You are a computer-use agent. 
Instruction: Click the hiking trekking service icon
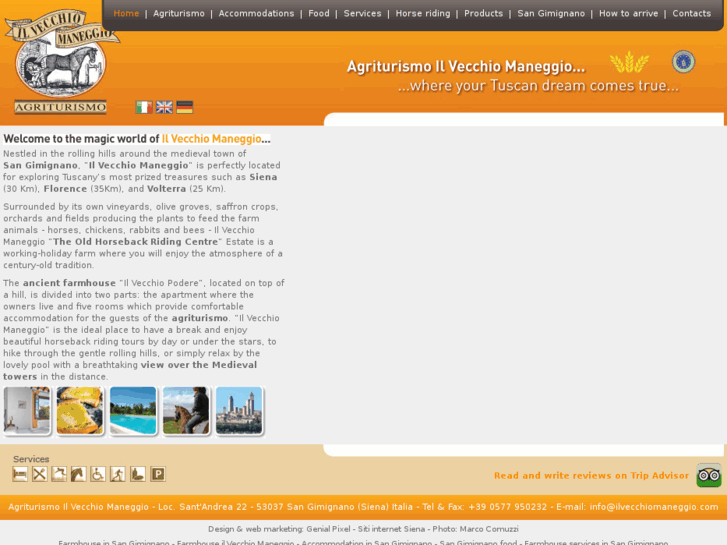(x=118, y=474)
